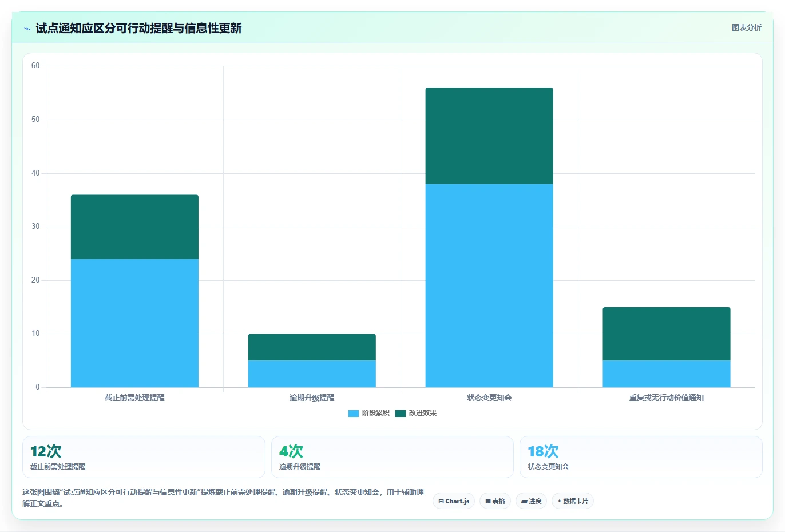Select the 数据卡片 tag chip
785x532 pixels.
pos(572,501)
